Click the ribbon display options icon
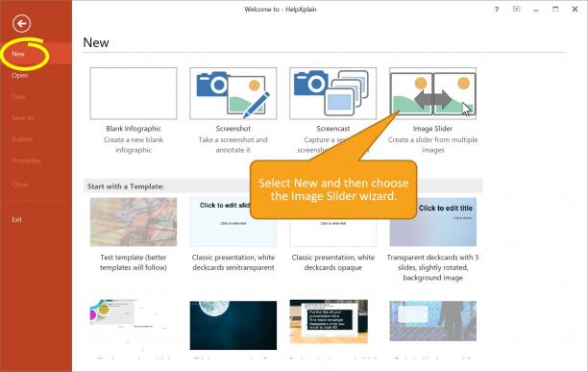 point(516,9)
